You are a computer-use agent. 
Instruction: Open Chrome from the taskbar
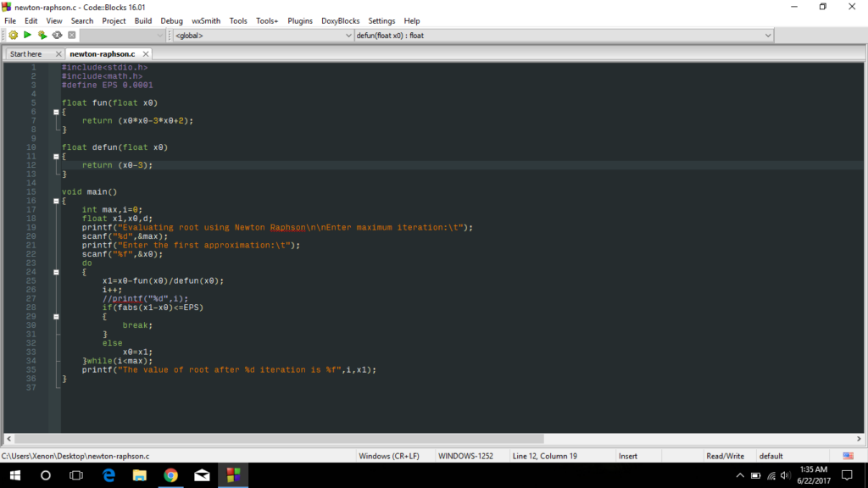tap(170, 475)
